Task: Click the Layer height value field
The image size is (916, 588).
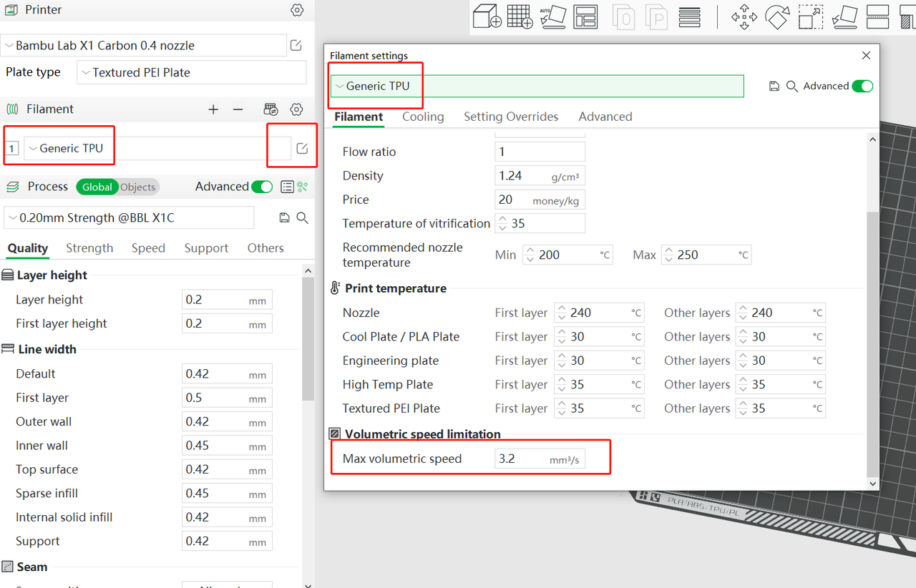Action: coord(227,300)
